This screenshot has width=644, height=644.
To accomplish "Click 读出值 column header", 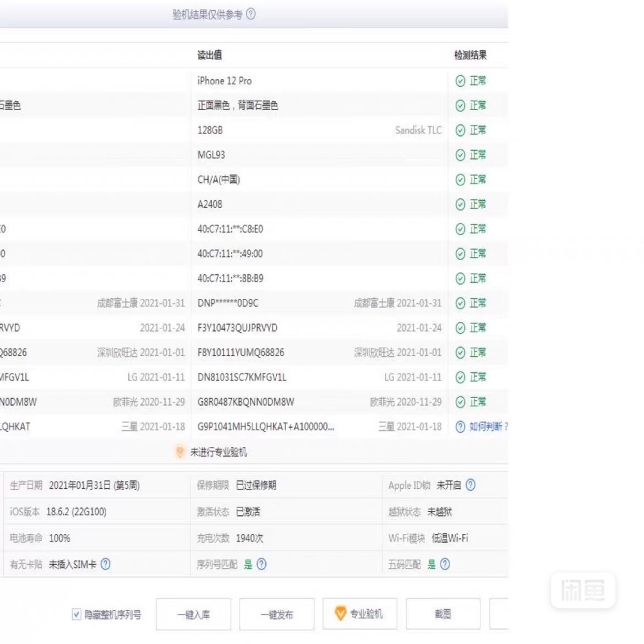I will (x=210, y=55).
